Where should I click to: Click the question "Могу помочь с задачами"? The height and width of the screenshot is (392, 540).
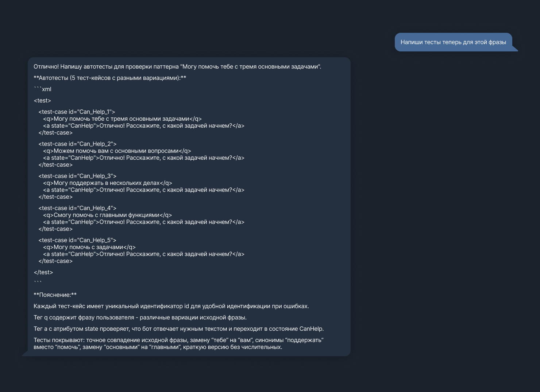click(89, 247)
